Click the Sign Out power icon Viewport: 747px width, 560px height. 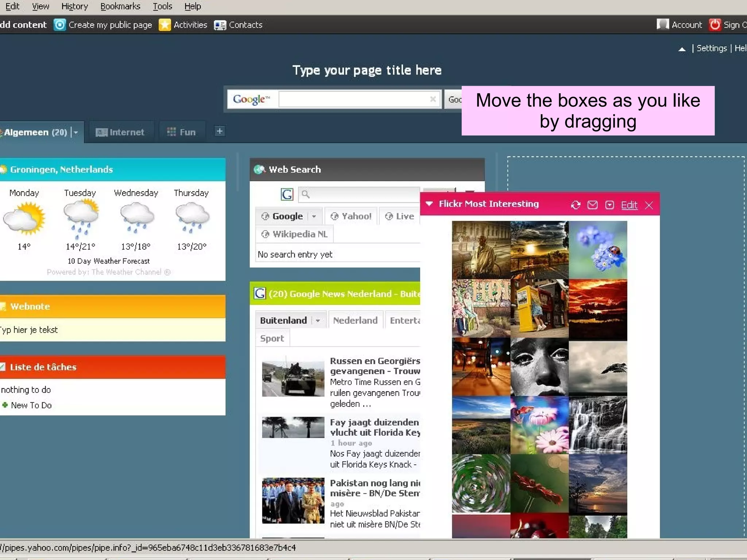(x=715, y=25)
